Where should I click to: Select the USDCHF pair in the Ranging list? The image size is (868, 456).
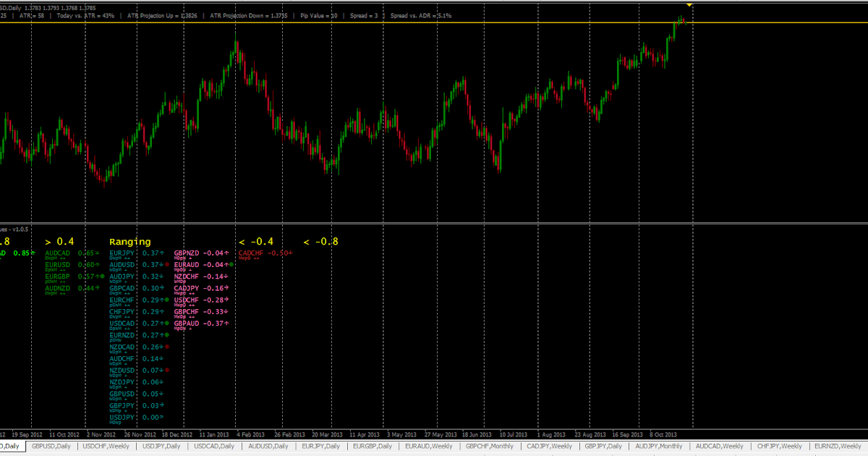click(x=187, y=300)
